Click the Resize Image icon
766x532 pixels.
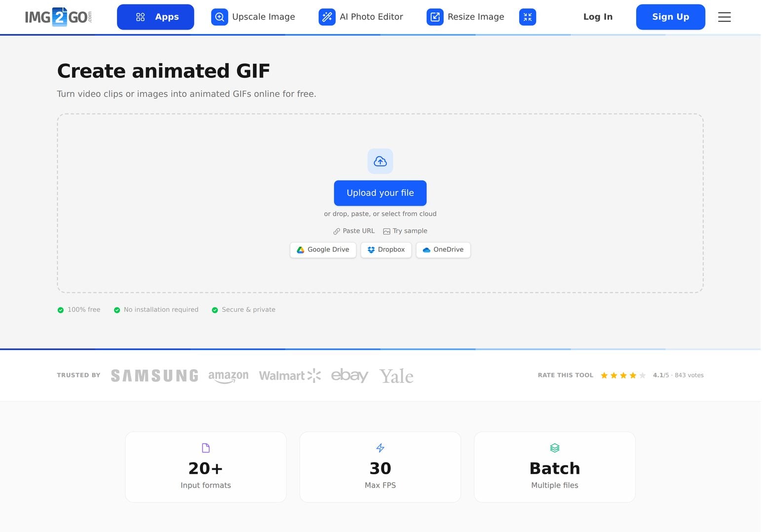tap(435, 17)
